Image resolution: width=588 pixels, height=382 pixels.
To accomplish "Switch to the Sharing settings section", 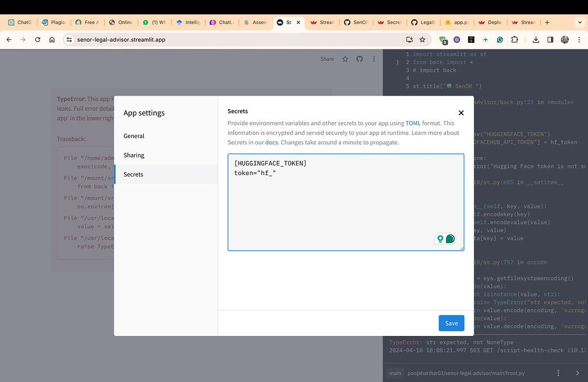I will point(134,155).
